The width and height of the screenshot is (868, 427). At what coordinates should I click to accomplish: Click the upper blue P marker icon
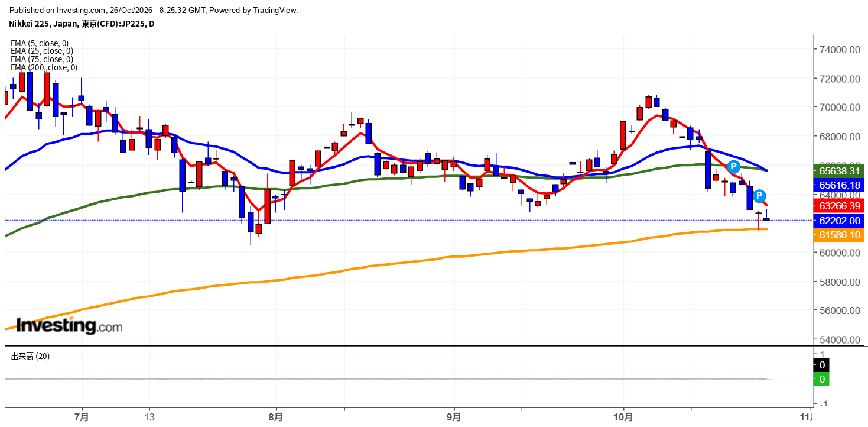tap(733, 167)
